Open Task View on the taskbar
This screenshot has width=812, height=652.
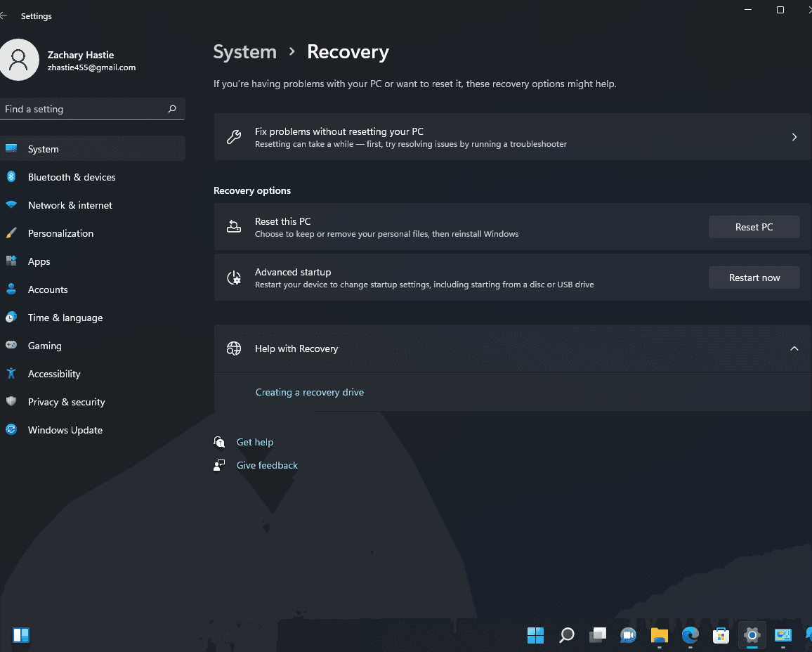pos(598,635)
